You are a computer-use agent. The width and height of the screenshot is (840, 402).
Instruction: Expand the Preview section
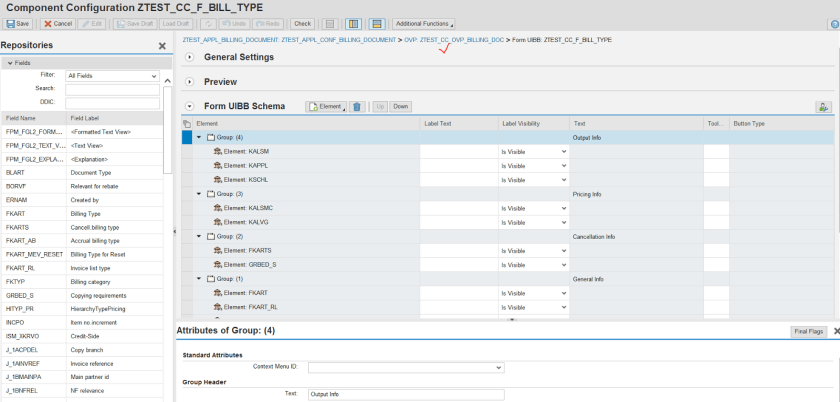pos(190,82)
